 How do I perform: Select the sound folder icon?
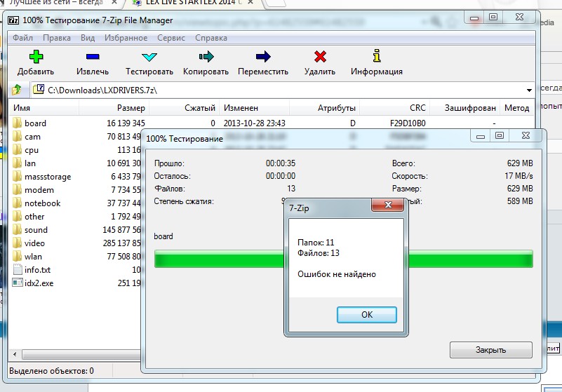tap(17, 229)
